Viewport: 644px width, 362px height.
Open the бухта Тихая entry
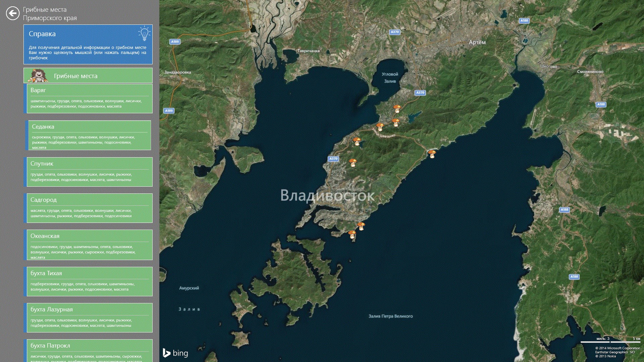click(x=89, y=281)
